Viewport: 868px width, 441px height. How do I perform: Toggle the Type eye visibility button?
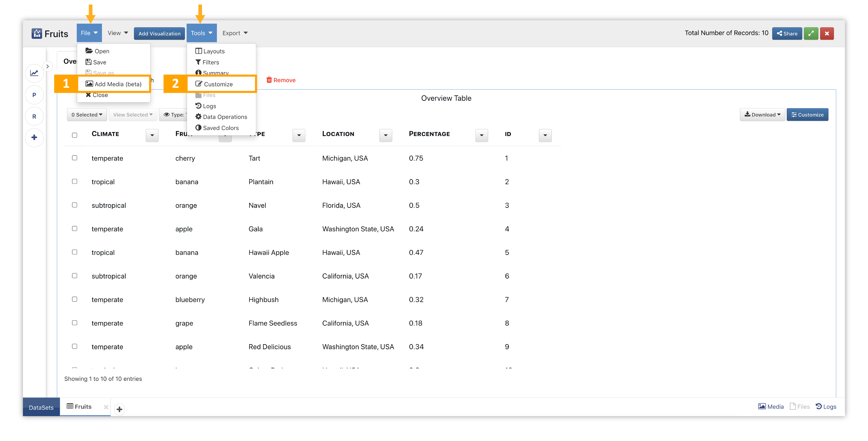coord(173,115)
